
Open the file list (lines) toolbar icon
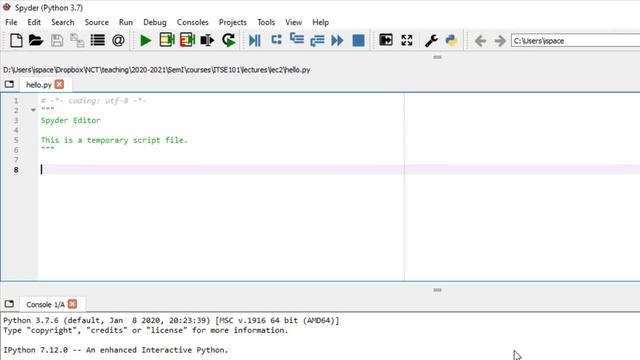pyautogui.click(x=98, y=40)
